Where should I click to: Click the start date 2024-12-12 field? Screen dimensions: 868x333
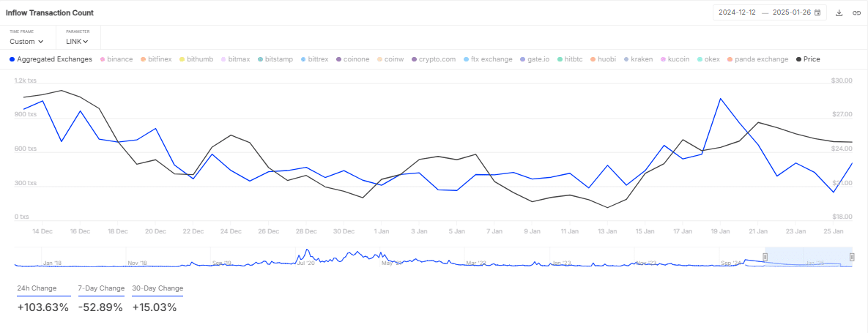tap(738, 12)
